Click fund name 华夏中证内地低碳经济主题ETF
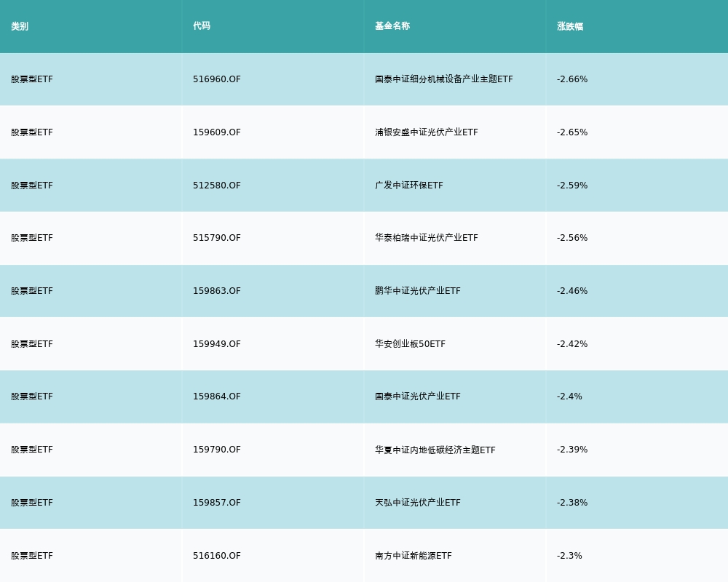728x582 pixels. click(435, 450)
